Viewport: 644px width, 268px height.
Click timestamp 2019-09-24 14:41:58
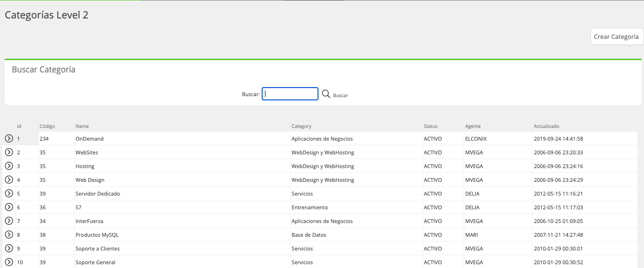[558, 139]
